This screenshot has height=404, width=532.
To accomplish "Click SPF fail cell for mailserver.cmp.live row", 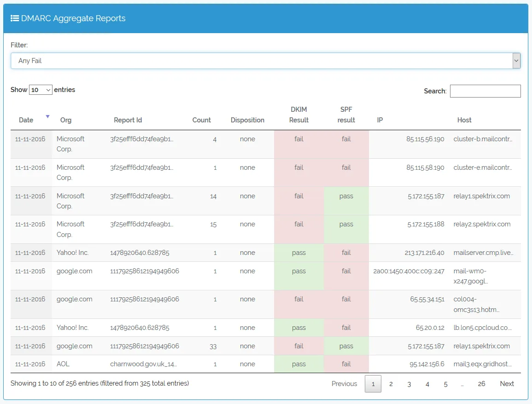I will 346,253.
